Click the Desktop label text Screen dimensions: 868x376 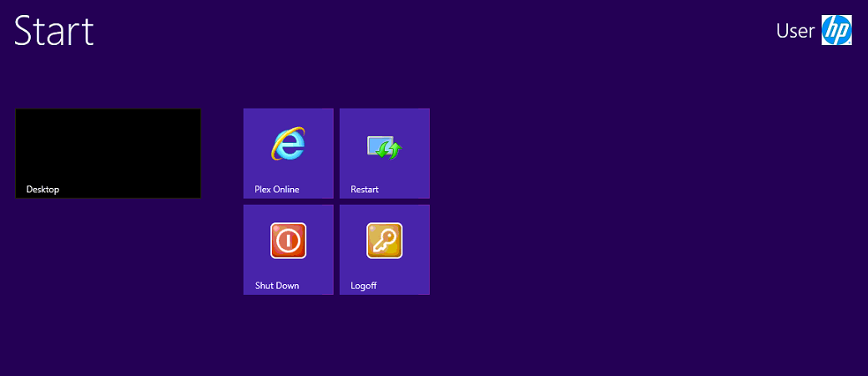tap(43, 189)
